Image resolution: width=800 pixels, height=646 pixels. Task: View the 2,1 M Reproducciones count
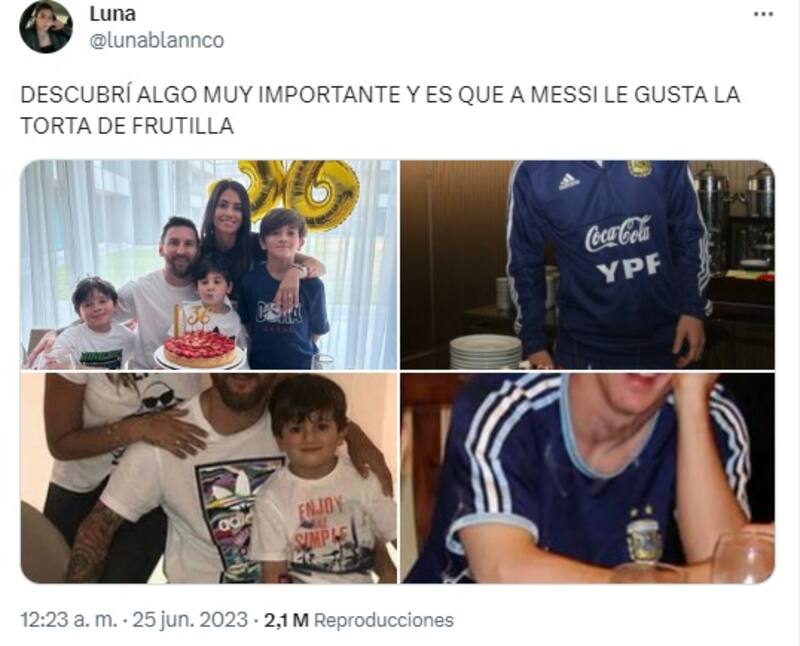(359, 620)
